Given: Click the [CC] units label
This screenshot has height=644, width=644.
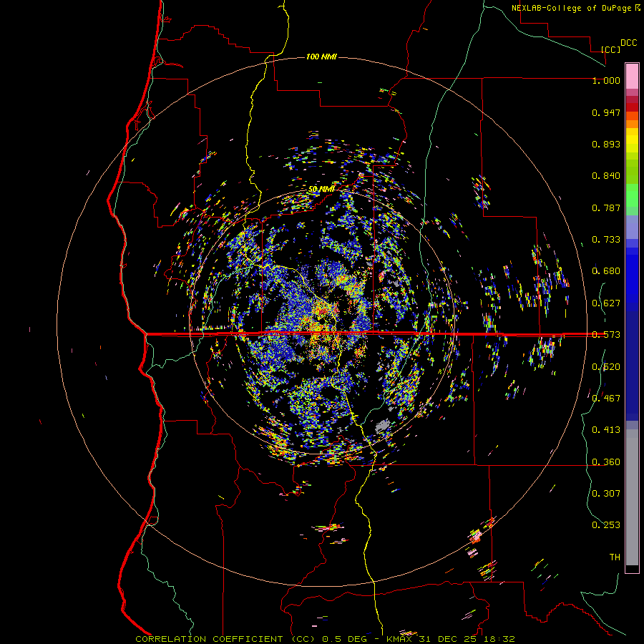Looking at the screenshot, I should click(x=611, y=49).
